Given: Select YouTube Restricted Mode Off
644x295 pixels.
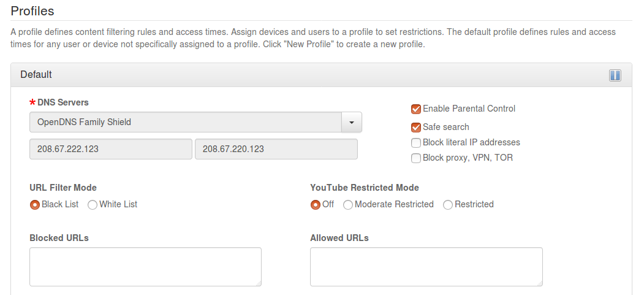Looking at the screenshot, I should click(x=316, y=205).
